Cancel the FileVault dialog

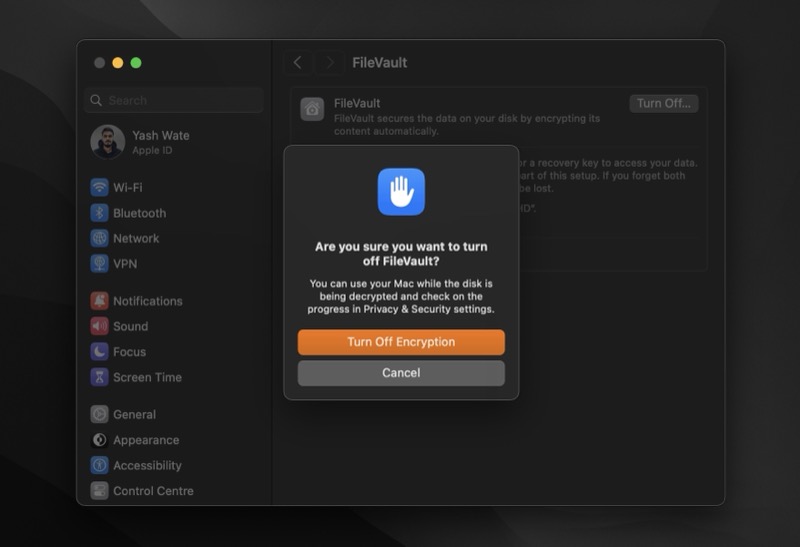pyautogui.click(x=401, y=373)
